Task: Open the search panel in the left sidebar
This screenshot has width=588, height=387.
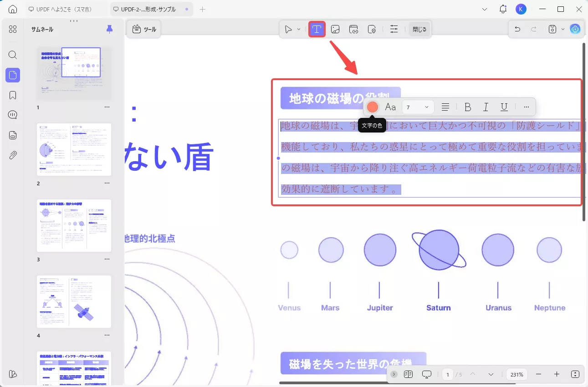Action: tap(12, 55)
